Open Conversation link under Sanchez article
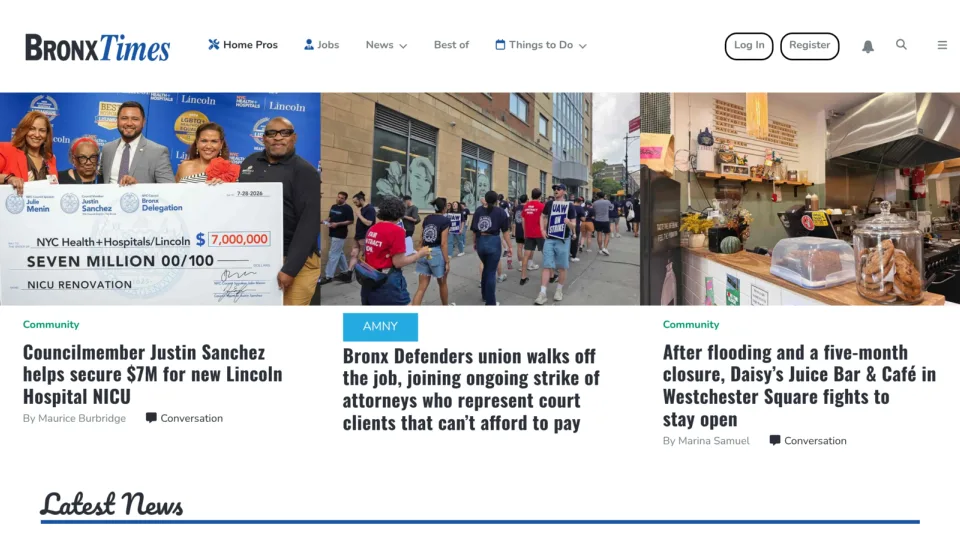This screenshot has height=540, width=960. tap(192, 418)
